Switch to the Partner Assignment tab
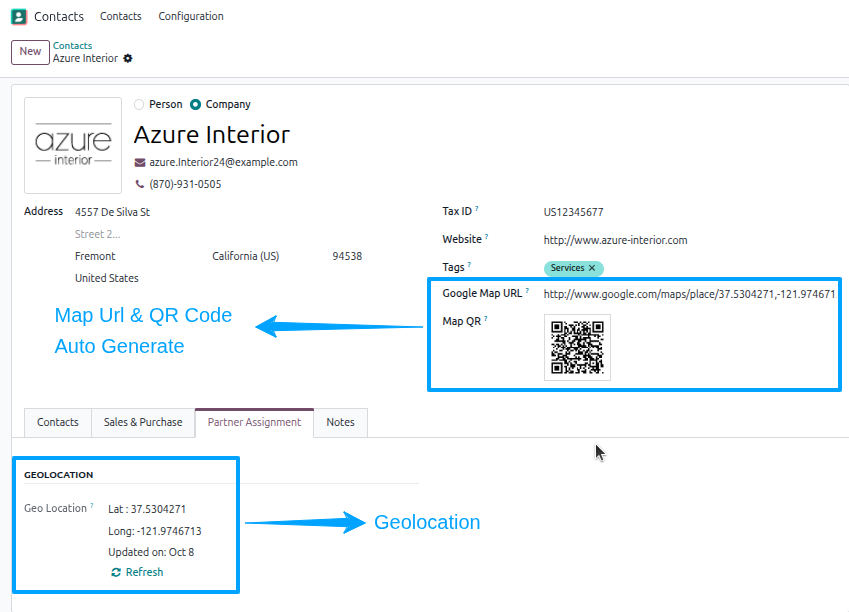Image resolution: width=849 pixels, height=612 pixels. coord(254,422)
